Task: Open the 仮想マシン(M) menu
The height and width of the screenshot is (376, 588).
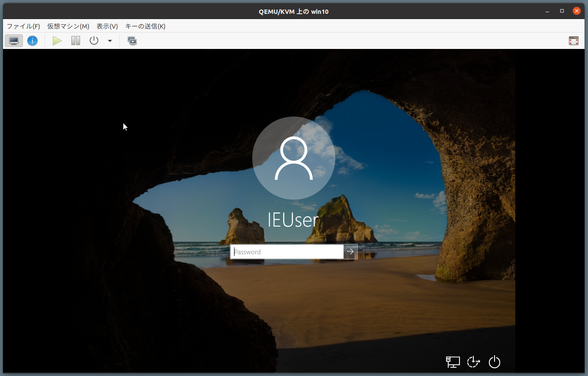Action: coord(68,26)
